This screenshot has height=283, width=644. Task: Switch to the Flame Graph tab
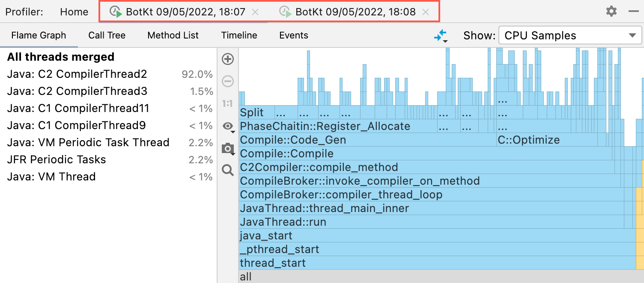pos(39,35)
